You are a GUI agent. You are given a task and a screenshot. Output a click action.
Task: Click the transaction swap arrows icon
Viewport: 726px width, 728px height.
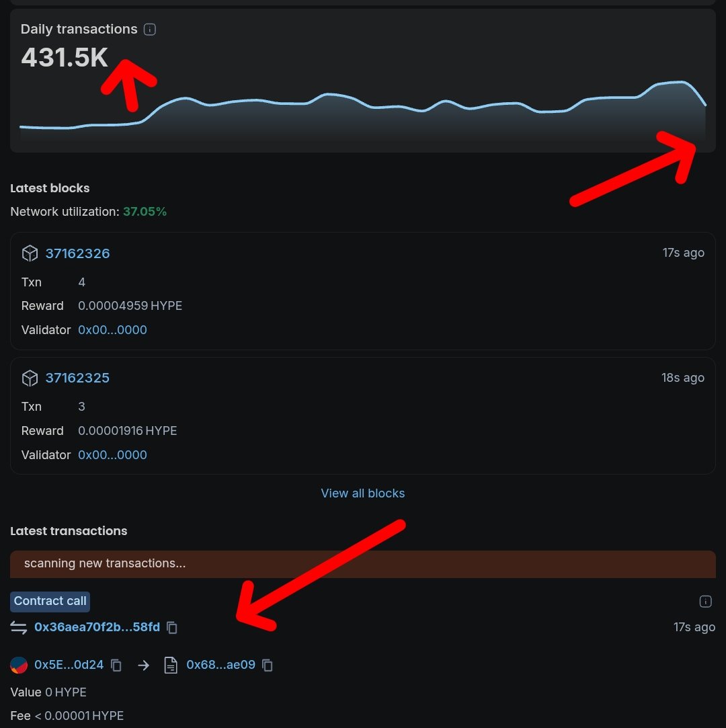pos(19,628)
